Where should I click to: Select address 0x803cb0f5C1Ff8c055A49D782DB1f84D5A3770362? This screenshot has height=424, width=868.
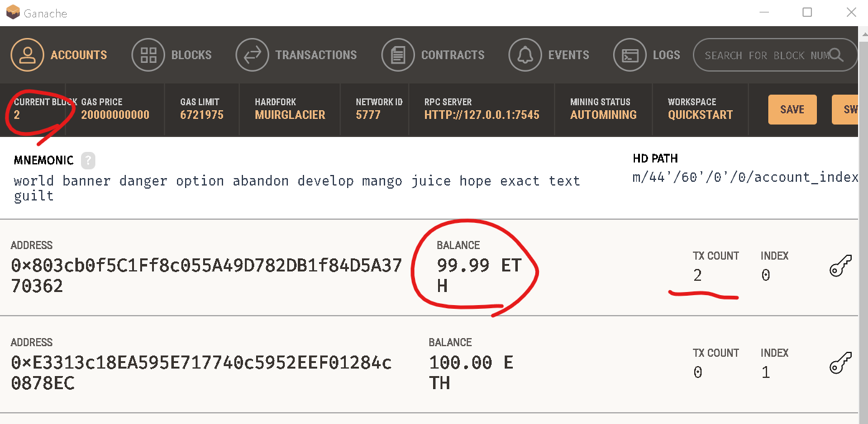point(206,276)
